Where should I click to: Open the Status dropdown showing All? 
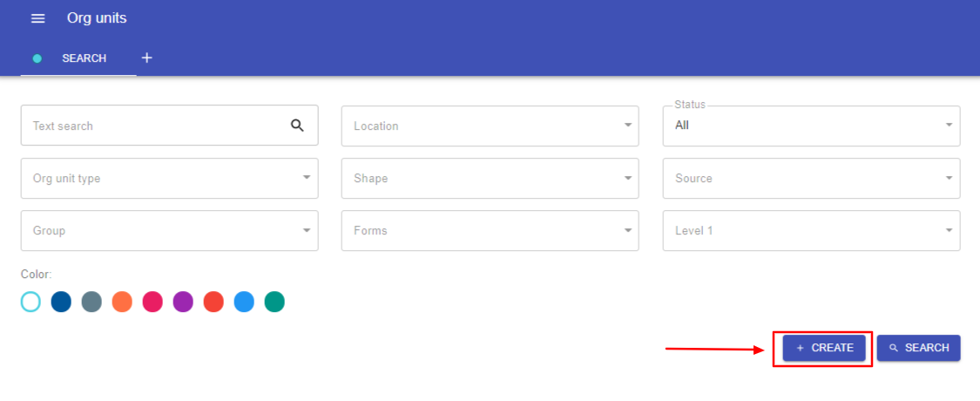click(x=811, y=126)
